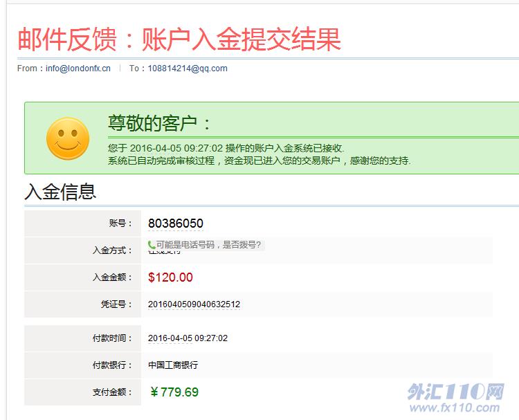The width and height of the screenshot is (519, 420).
Task: Open the info@londonfx.cn sender address
Action: pyautogui.click(x=78, y=69)
